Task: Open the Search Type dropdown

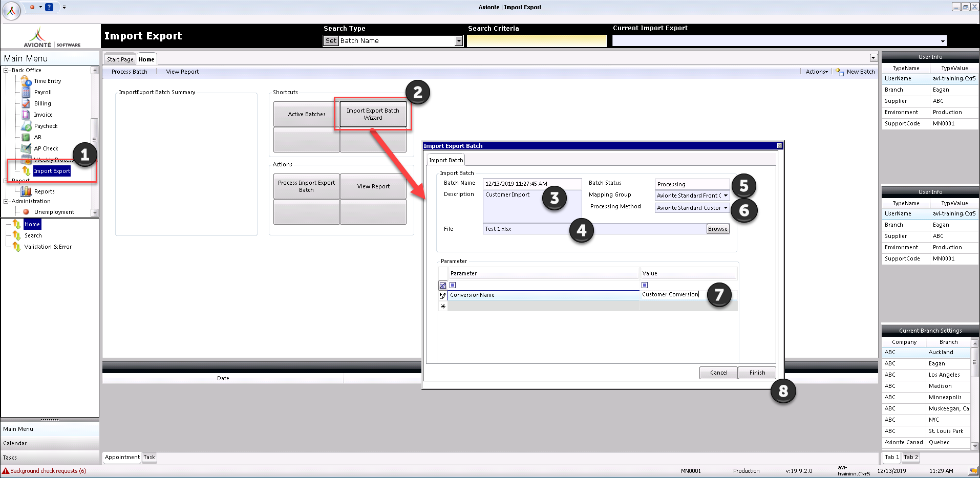Action: [459, 41]
